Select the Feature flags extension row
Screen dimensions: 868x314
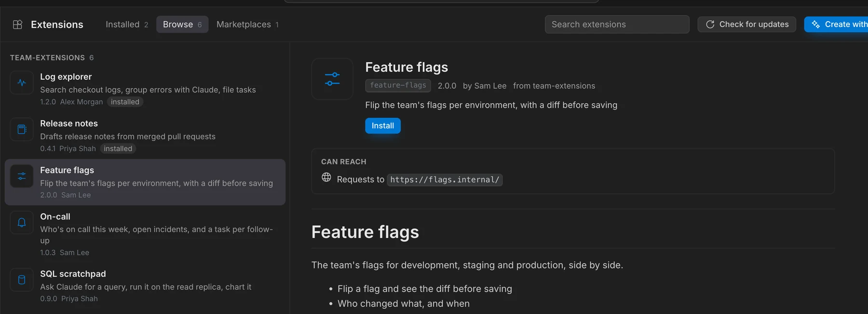tap(145, 182)
